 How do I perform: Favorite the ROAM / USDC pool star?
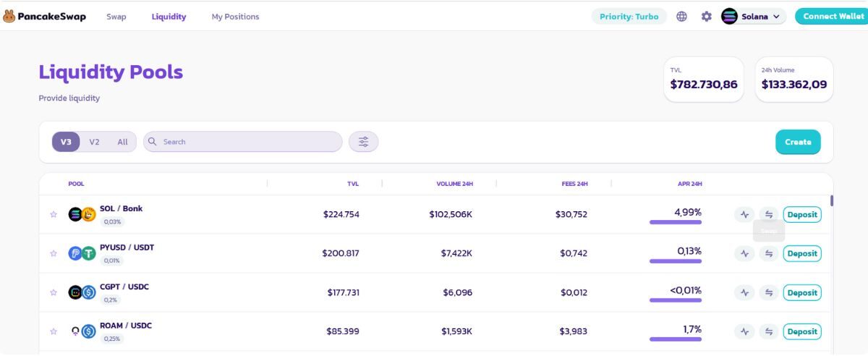[54, 331]
